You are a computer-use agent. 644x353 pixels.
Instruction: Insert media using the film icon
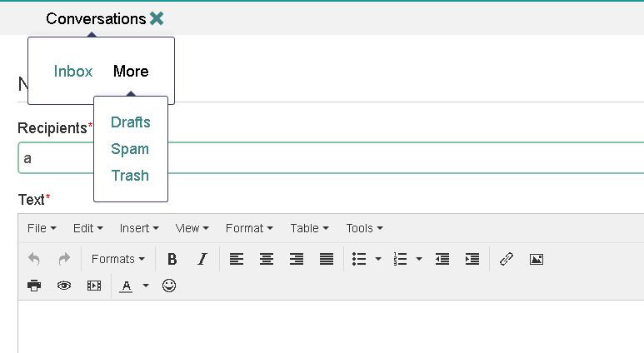tap(94, 286)
